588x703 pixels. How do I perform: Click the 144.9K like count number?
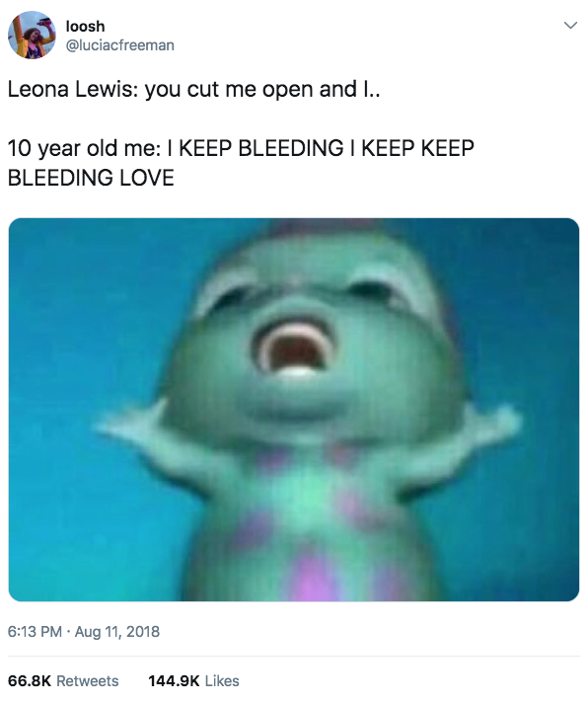pyautogui.click(x=174, y=680)
